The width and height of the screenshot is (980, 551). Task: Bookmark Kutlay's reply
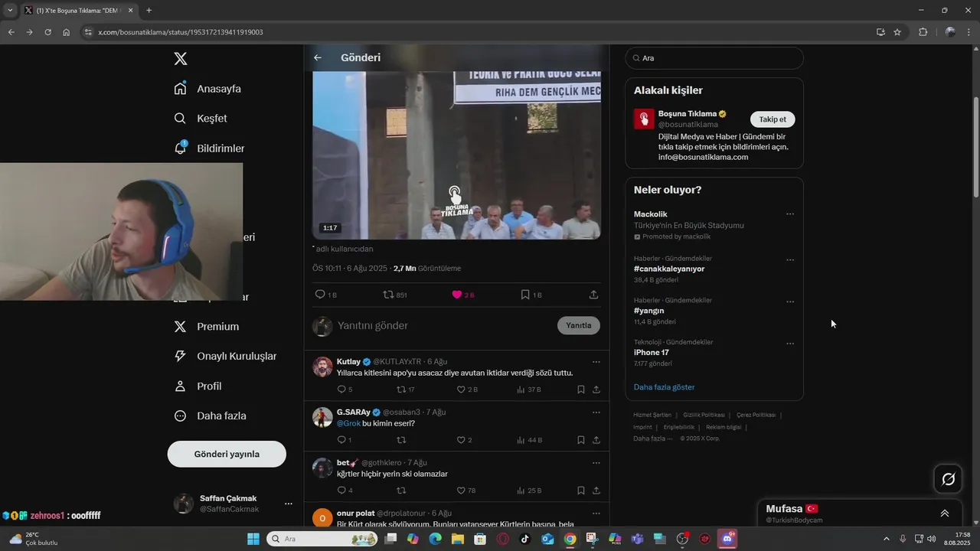tap(581, 390)
